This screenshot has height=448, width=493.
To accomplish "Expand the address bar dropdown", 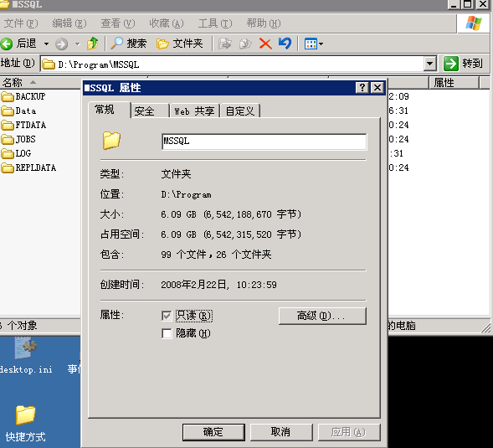I will pos(429,64).
